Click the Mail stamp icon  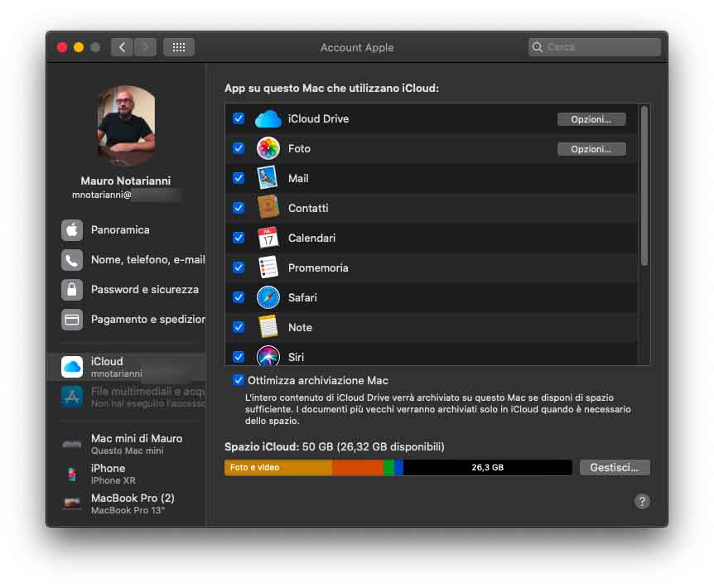268,178
